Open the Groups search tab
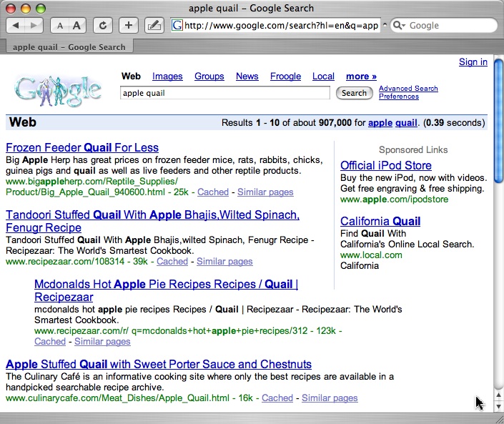 [209, 77]
